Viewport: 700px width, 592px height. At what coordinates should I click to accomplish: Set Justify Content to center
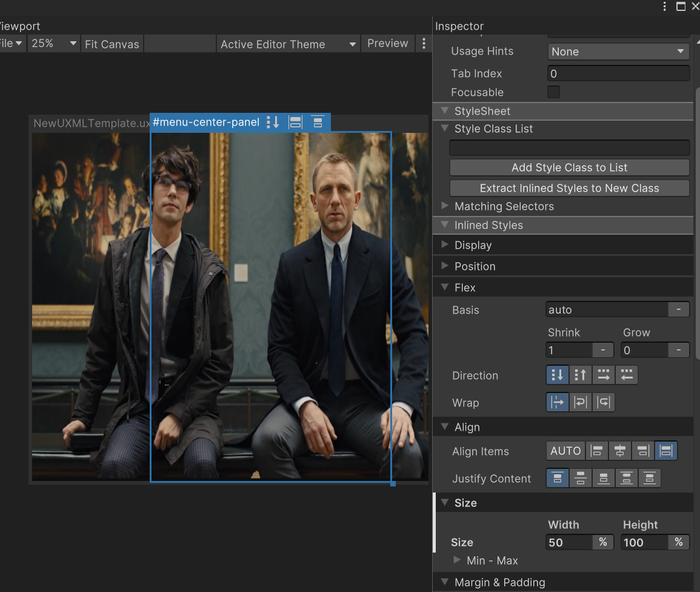point(580,478)
